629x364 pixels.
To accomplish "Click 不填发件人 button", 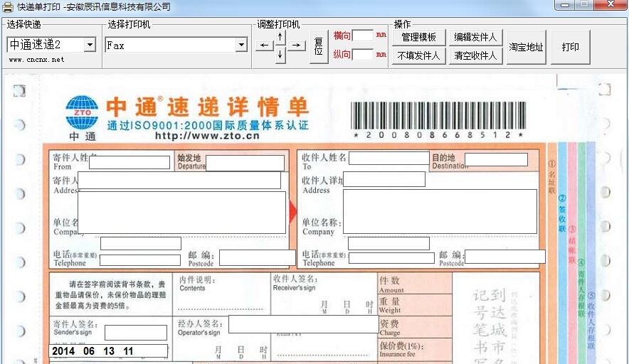I will 419,55.
